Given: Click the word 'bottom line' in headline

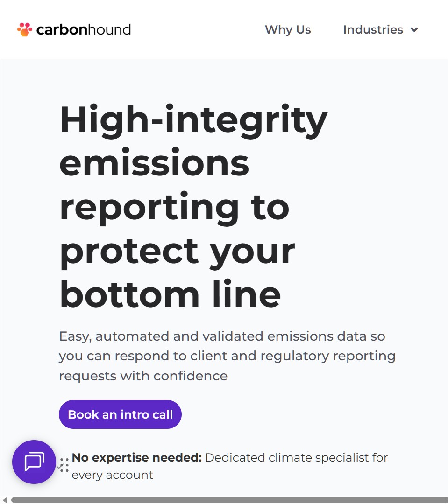Looking at the screenshot, I should point(171,294).
